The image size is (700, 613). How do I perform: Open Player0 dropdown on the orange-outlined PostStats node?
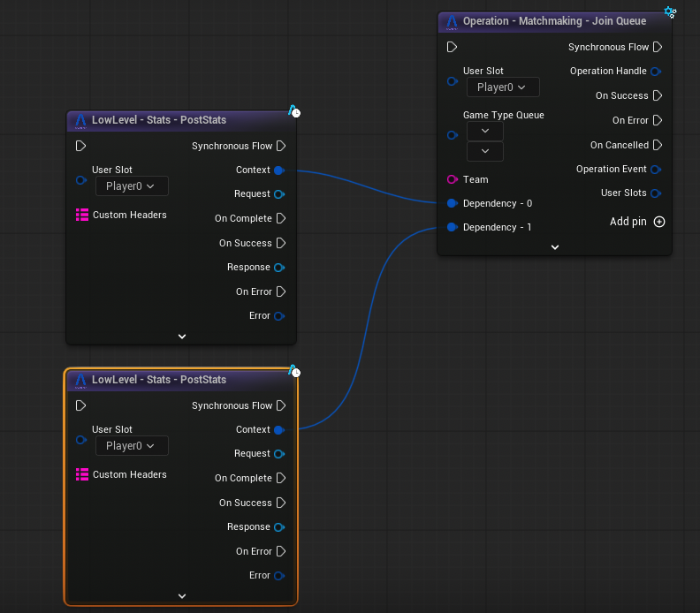click(131, 446)
